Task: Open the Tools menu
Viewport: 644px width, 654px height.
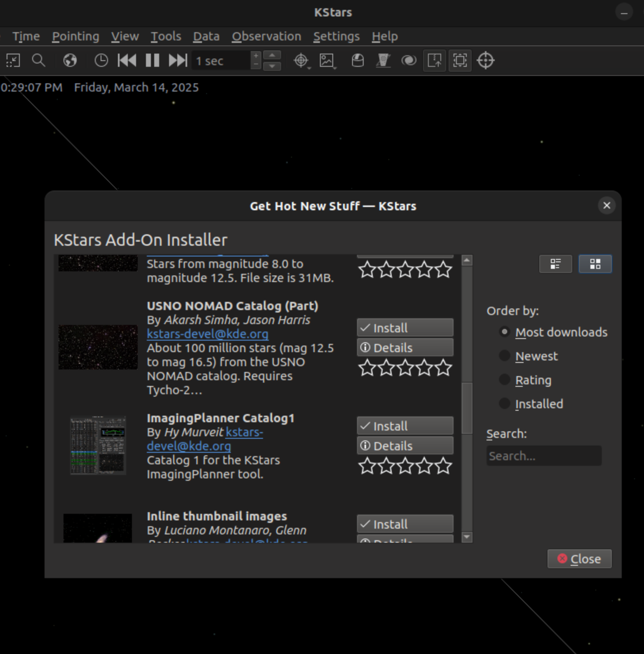Action: pyautogui.click(x=166, y=36)
